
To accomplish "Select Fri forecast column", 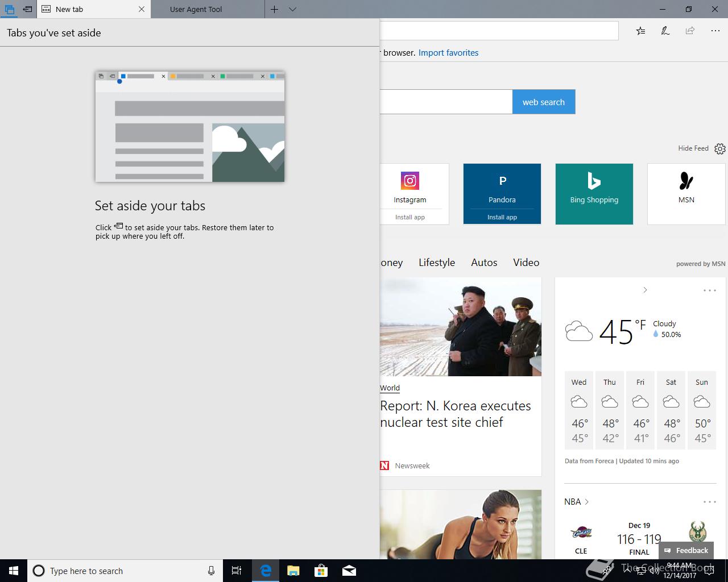I will click(640, 410).
